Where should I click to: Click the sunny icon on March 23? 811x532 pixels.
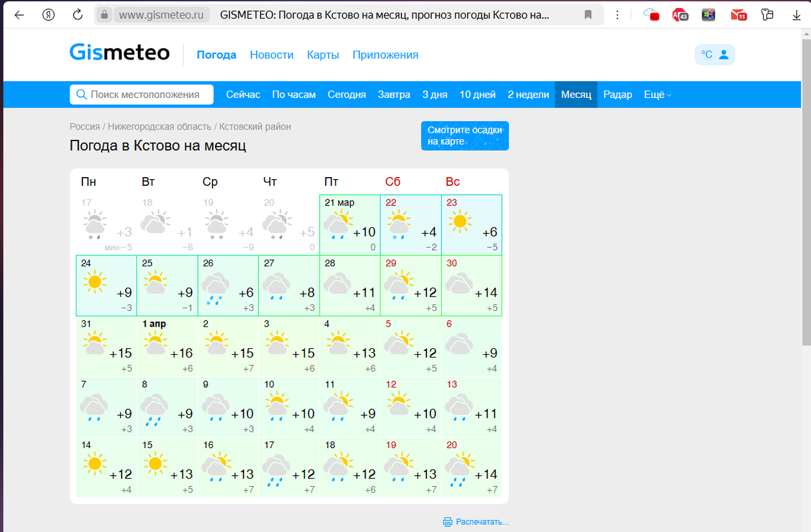click(460, 220)
